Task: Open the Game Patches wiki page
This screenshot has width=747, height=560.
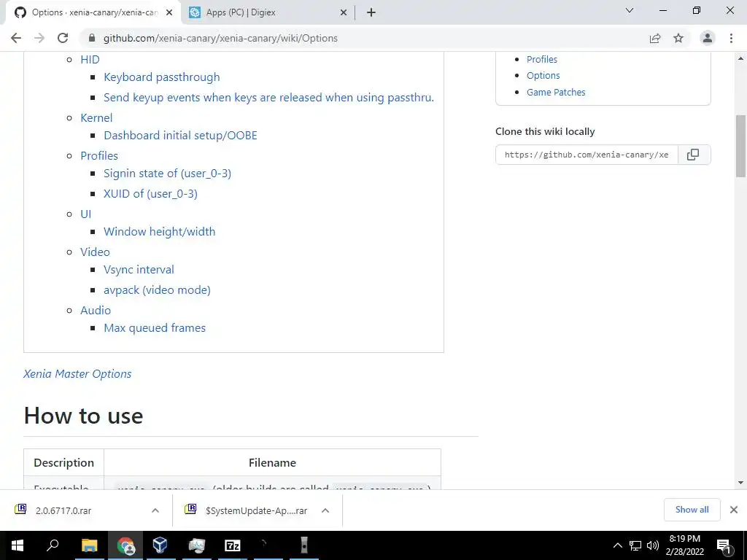Action: [x=555, y=93]
